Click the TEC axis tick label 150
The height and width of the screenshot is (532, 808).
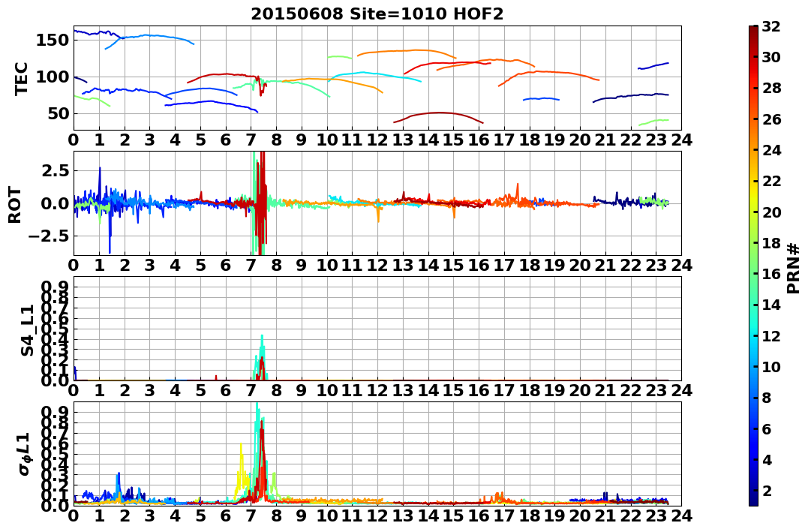click(53, 40)
